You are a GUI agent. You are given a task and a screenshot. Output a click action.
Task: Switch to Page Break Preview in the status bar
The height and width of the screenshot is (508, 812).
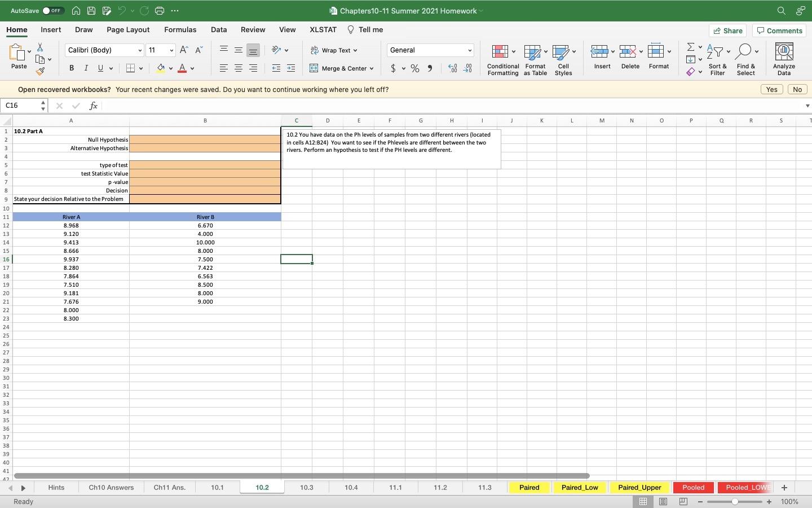coord(683,502)
